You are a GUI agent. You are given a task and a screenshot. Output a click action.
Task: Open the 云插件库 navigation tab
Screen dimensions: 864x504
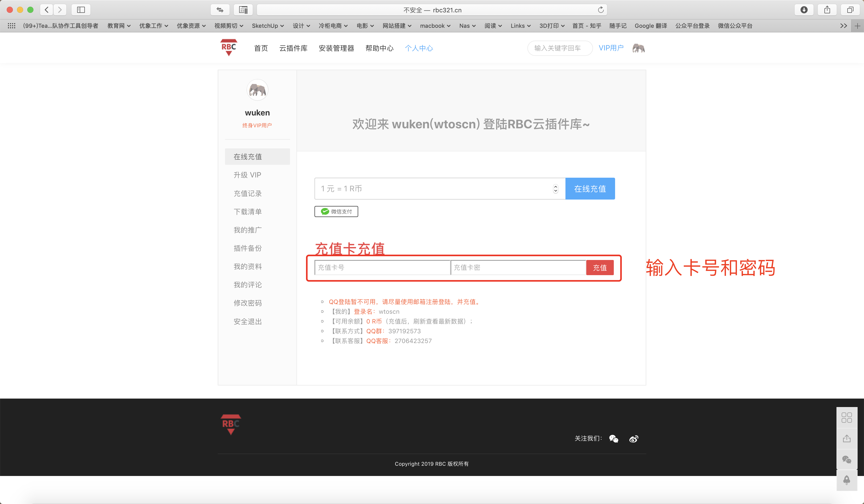click(293, 48)
